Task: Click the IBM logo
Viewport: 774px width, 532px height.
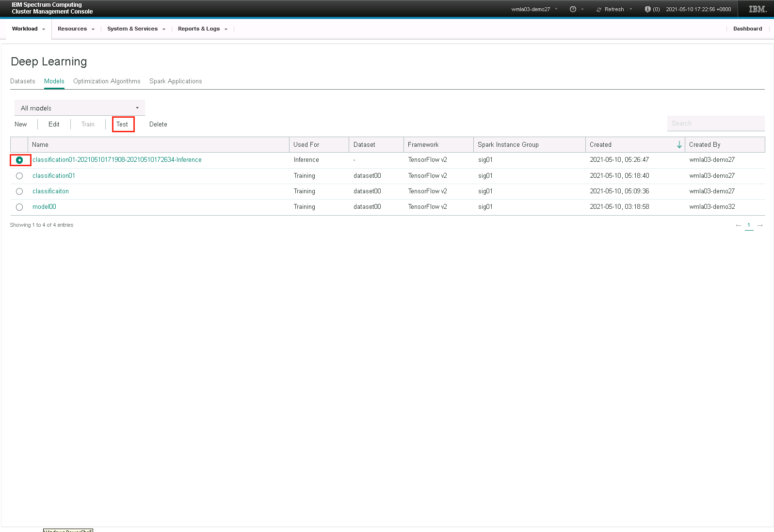Action: (x=758, y=9)
